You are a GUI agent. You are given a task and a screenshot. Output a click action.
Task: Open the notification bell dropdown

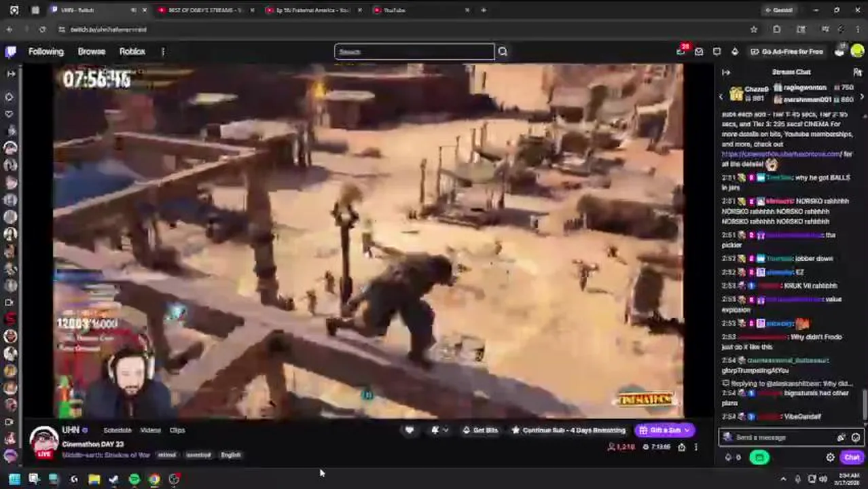coord(439,430)
